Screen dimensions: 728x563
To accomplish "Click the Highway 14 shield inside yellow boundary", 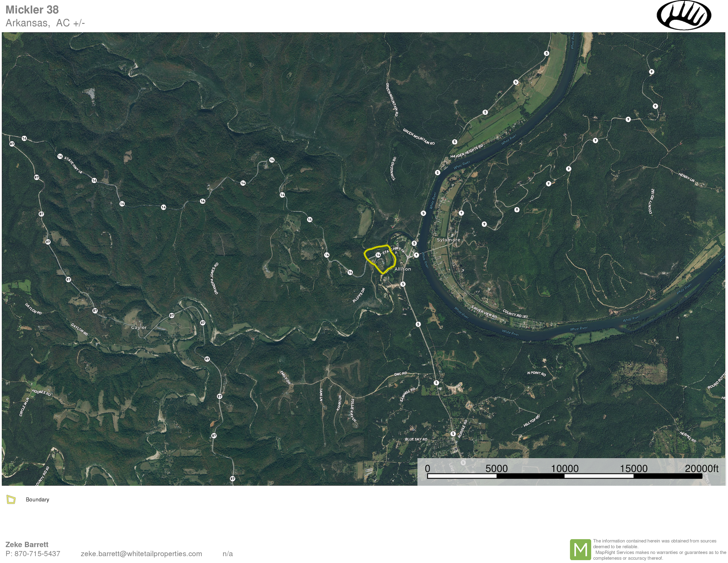I will [x=378, y=255].
